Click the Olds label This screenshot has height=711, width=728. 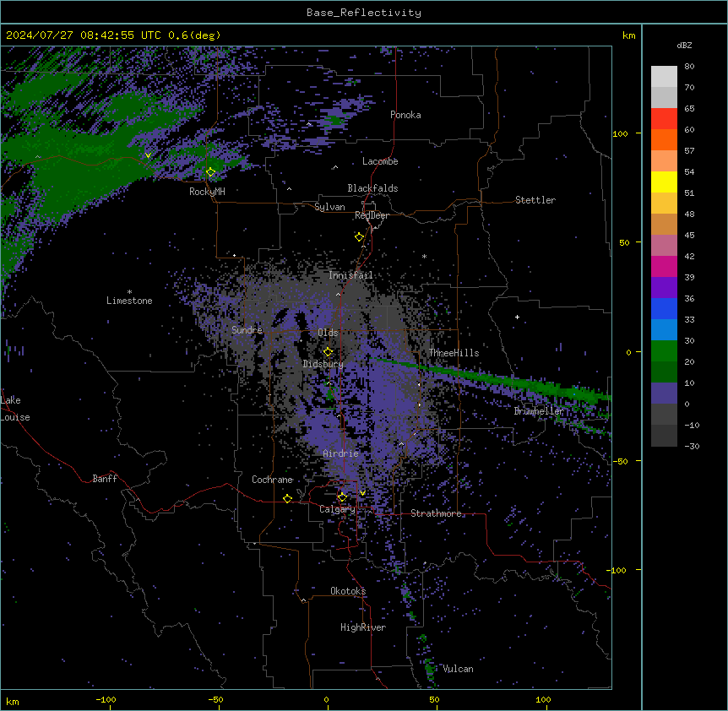pyautogui.click(x=328, y=333)
